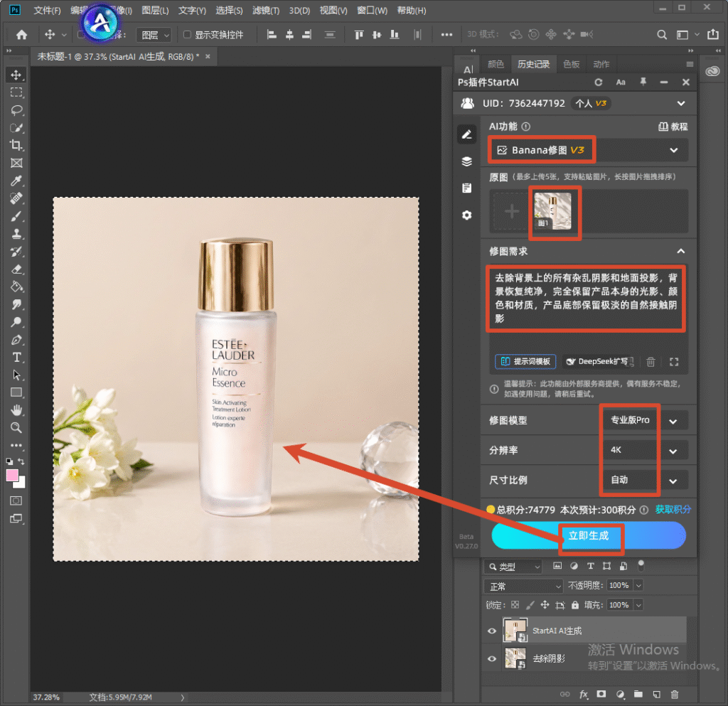
Task: Select the Pen tool
Action: tap(16, 340)
